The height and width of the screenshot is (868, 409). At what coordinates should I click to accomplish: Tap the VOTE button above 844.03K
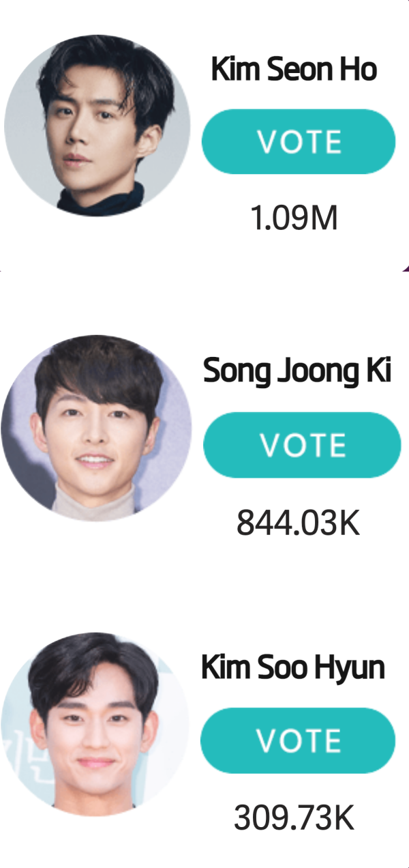301,445
